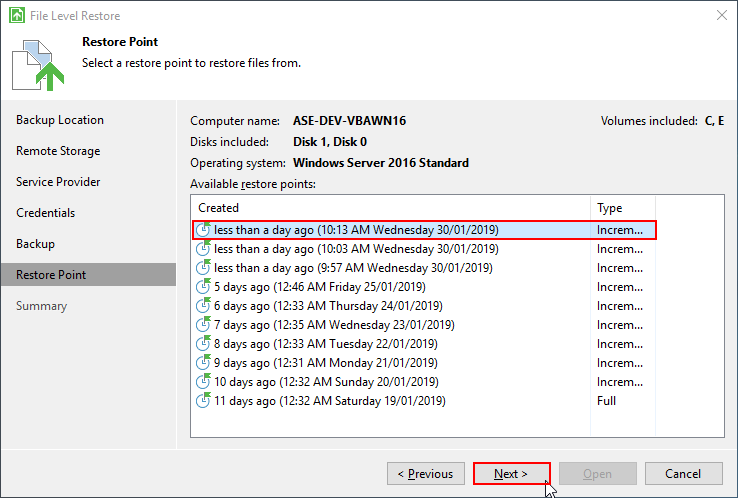Click the icon for the 6 days ago restore point
738x498 pixels.
[204, 306]
